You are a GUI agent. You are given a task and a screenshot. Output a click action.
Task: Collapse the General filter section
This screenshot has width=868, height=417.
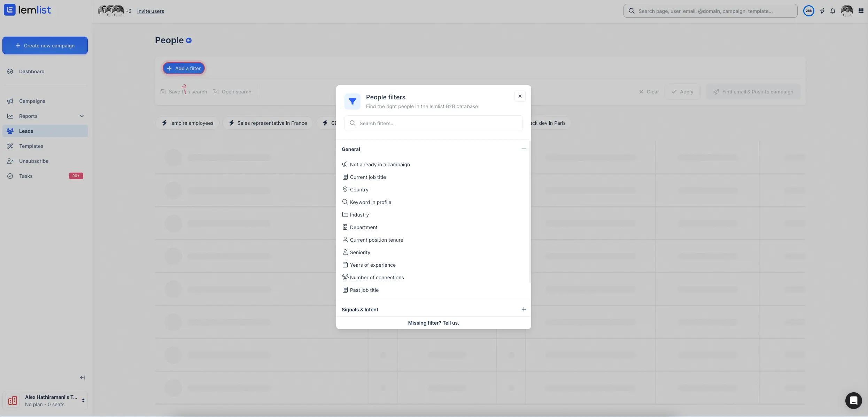coord(524,149)
